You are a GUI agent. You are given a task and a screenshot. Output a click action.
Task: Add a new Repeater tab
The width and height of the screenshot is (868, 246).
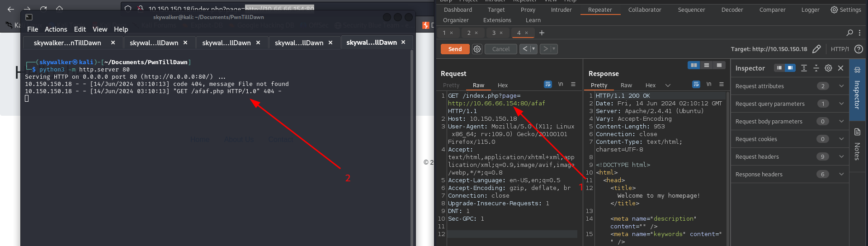[542, 33]
